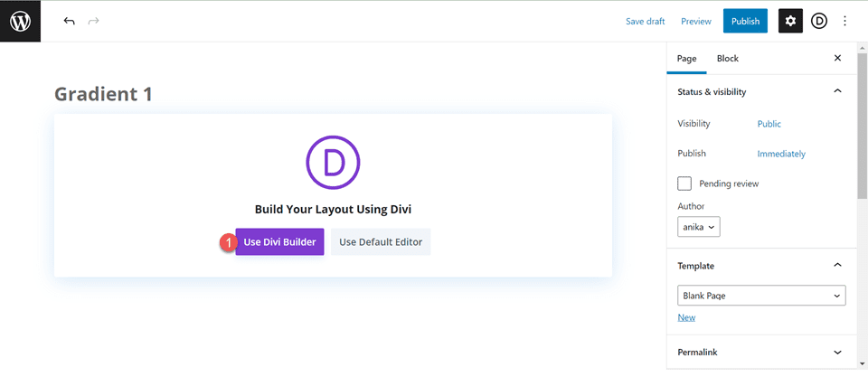Collapse the Status & visibility section
The image size is (868, 386).
click(837, 91)
